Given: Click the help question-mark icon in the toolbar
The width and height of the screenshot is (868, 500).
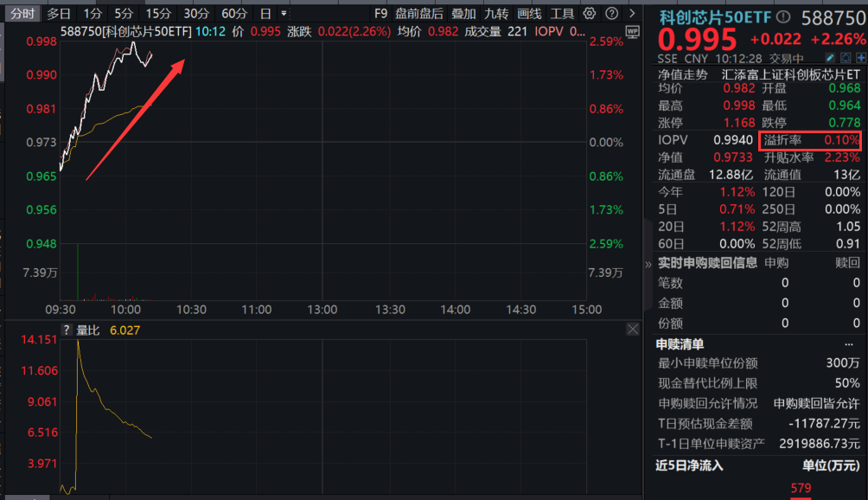Looking at the screenshot, I should (611, 13).
